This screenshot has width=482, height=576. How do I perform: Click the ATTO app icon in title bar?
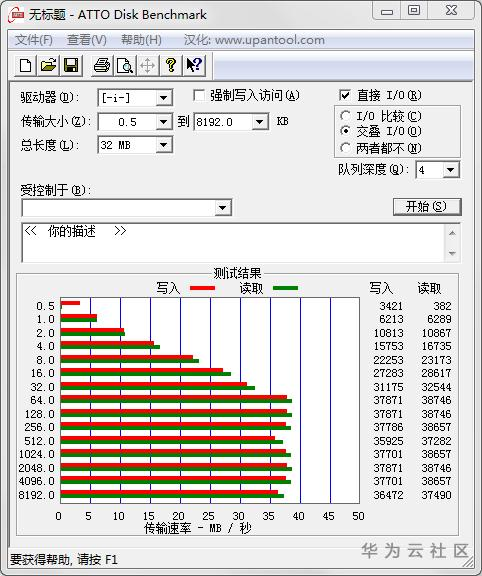tap(17, 15)
